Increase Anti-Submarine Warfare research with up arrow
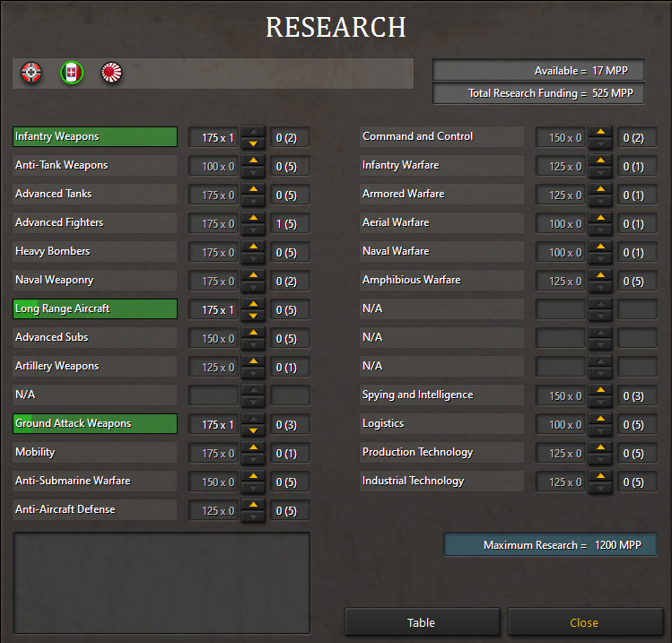 pos(253,476)
